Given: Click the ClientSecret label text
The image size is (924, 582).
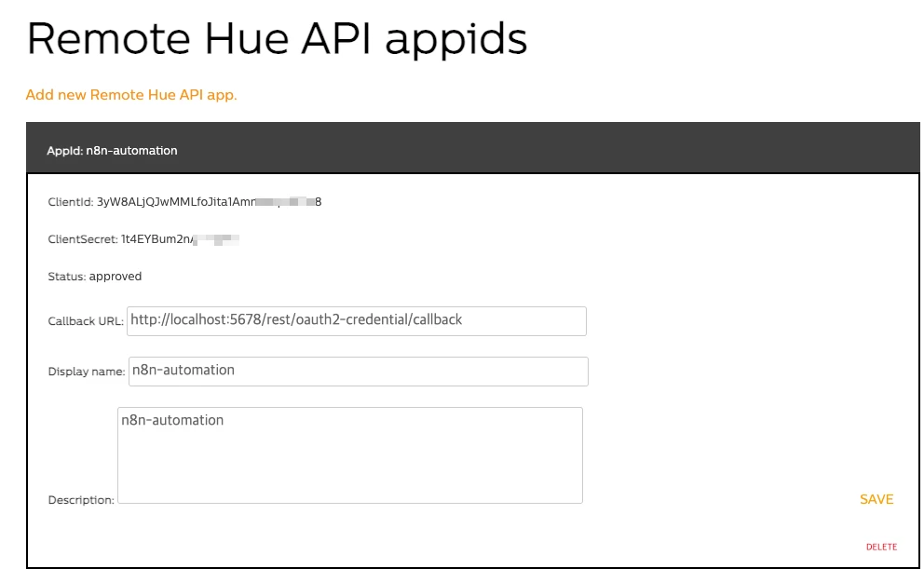Looking at the screenshot, I should click(83, 239).
